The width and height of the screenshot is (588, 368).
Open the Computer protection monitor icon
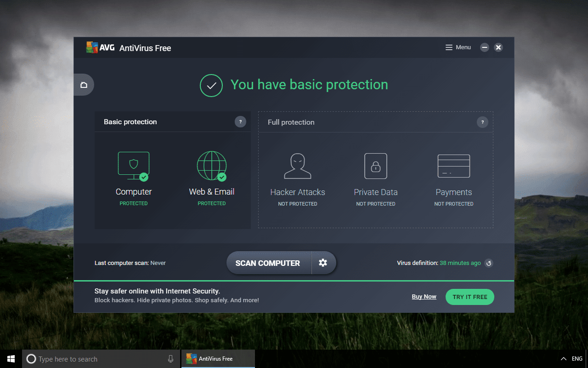[134, 167]
